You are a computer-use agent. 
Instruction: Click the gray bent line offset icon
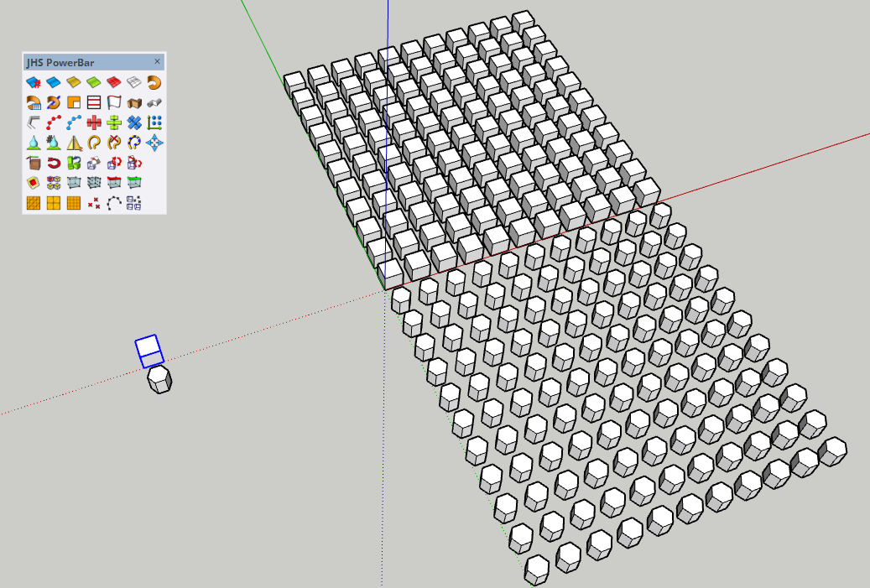[x=34, y=122]
